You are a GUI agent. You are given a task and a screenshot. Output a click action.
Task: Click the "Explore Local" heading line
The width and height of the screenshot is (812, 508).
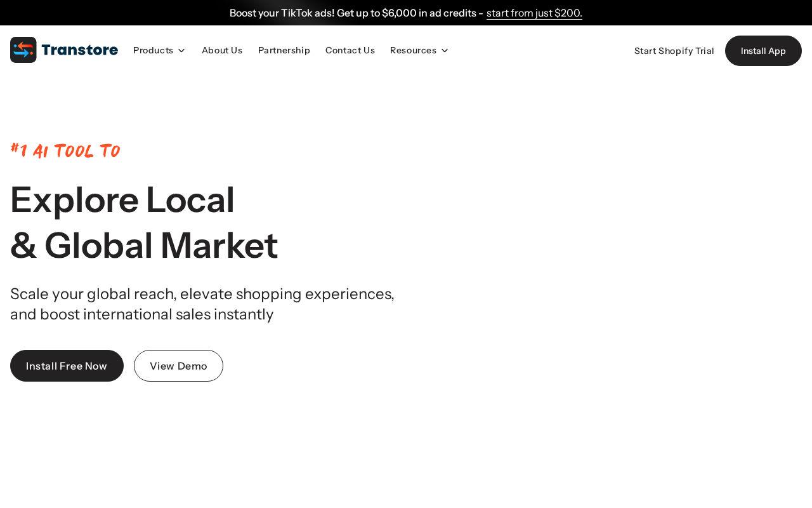122,199
